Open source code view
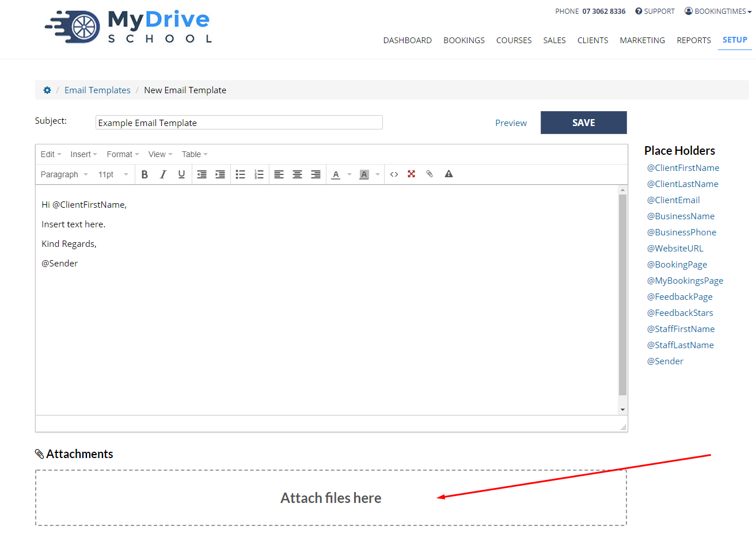Viewport: 756px width, 549px height. pos(394,174)
